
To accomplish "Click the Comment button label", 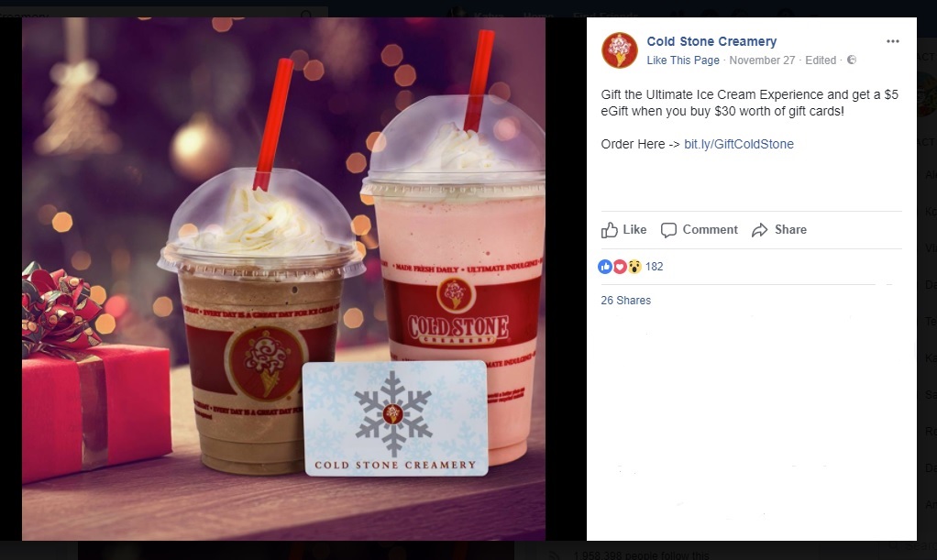I will 710,229.
